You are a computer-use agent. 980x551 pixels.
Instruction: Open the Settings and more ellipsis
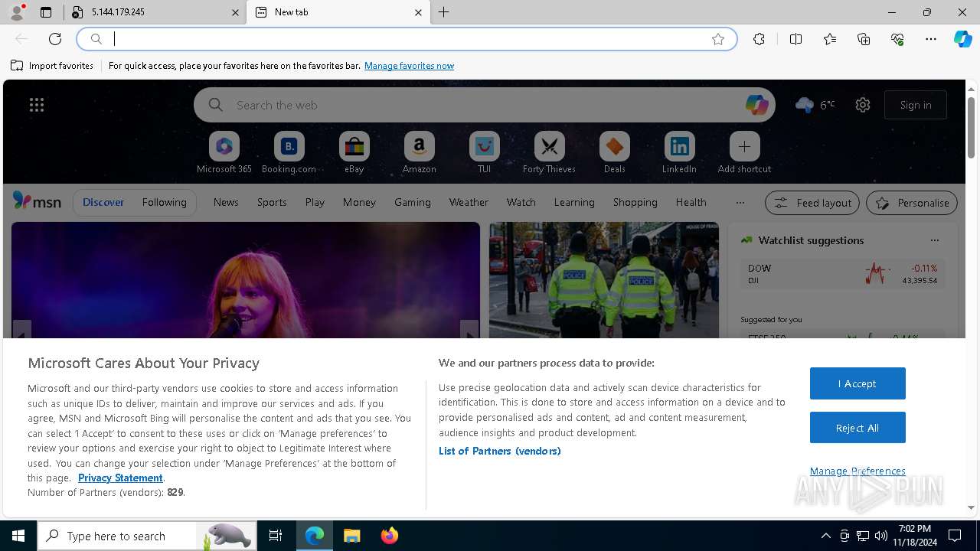click(x=931, y=39)
